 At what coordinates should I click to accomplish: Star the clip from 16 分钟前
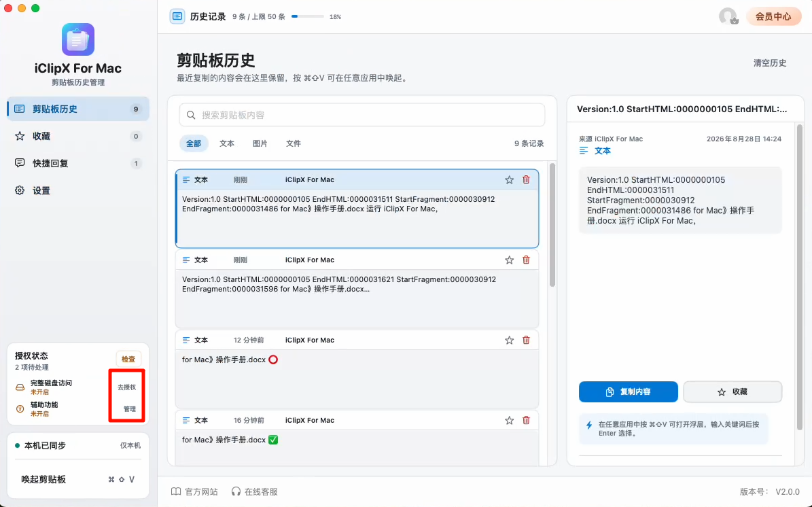pos(510,421)
